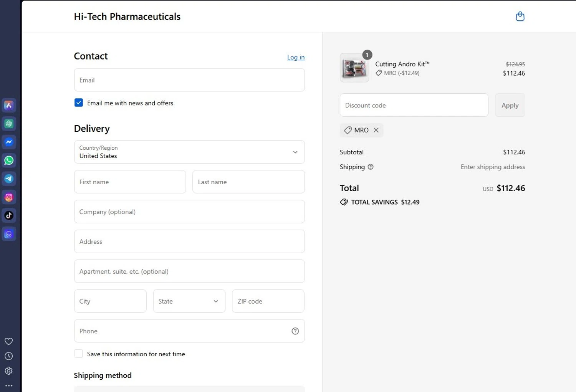Click the Shipping method heading
The height and width of the screenshot is (392, 576).
click(x=103, y=375)
